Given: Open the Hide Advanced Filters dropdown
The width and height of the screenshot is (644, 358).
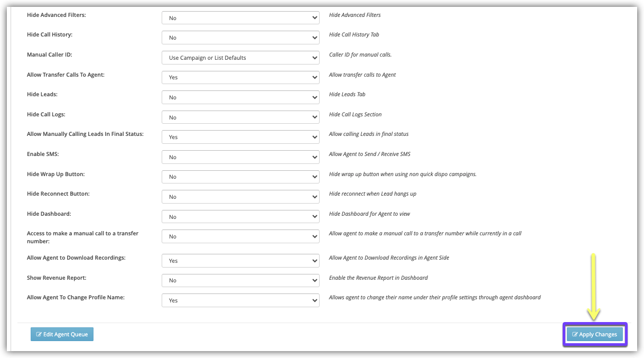Looking at the screenshot, I should pos(240,18).
